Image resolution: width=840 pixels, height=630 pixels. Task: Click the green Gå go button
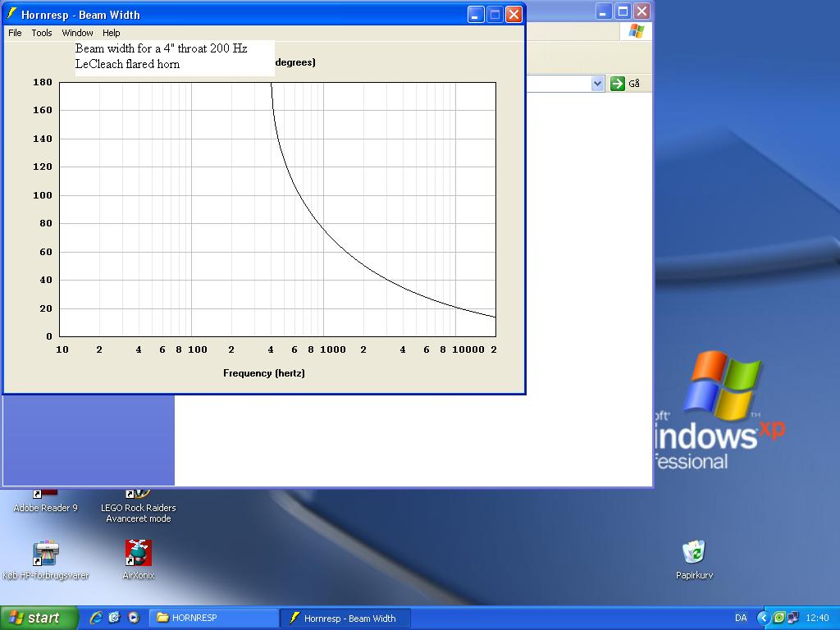(624, 84)
